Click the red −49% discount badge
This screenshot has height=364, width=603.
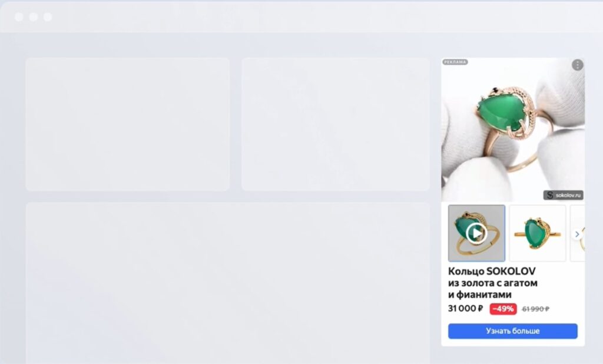click(x=503, y=309)
